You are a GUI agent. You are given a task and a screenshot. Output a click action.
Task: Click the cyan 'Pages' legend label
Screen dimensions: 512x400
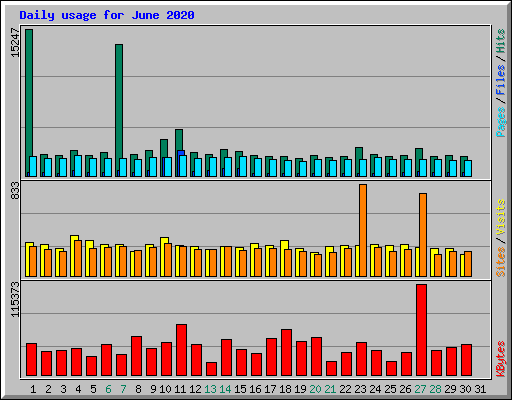501,122
